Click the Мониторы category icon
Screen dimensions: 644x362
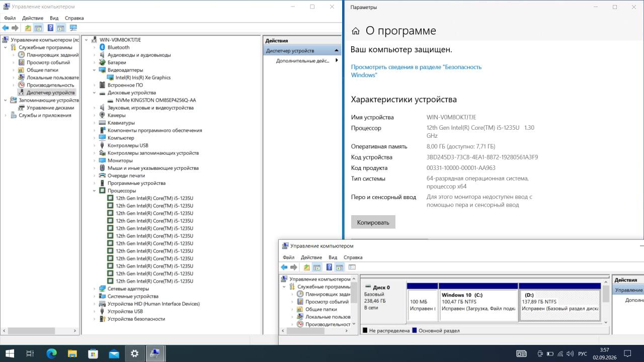tap(102, 160)
